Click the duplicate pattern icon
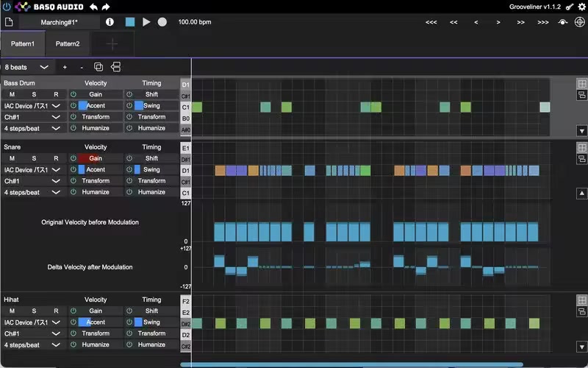 98,67
